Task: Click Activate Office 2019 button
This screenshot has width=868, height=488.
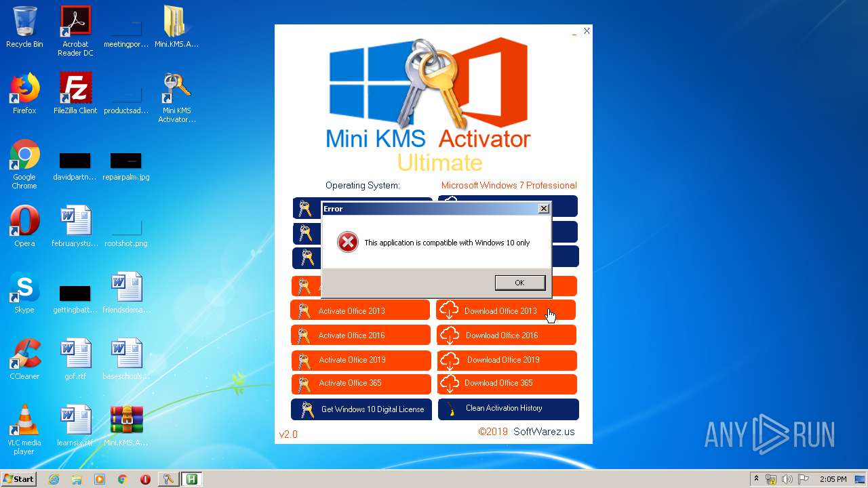Action: point(361,360)
